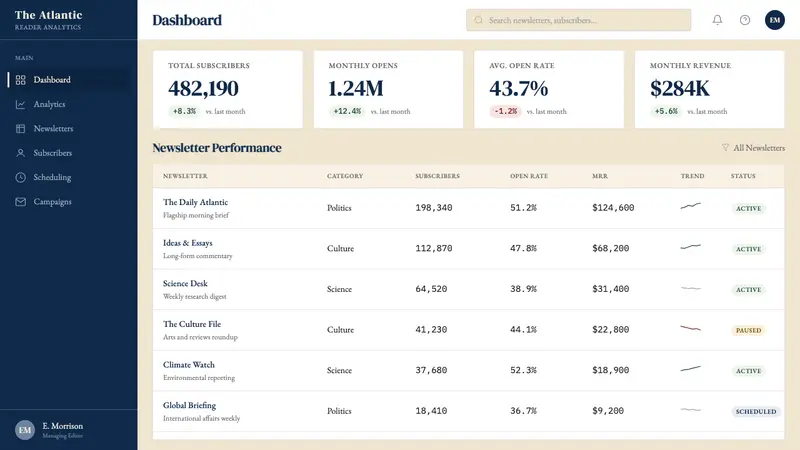Click the +5.6% change badge

[666, 111]
